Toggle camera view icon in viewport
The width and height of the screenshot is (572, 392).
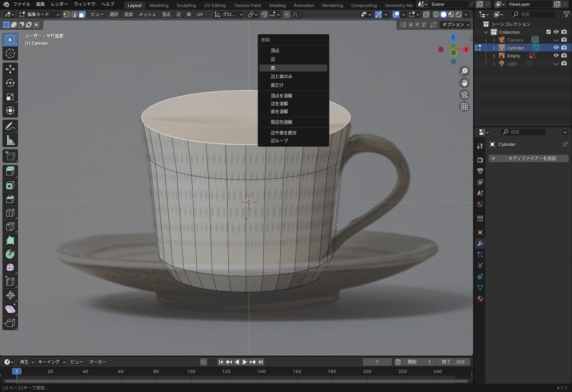464,95
